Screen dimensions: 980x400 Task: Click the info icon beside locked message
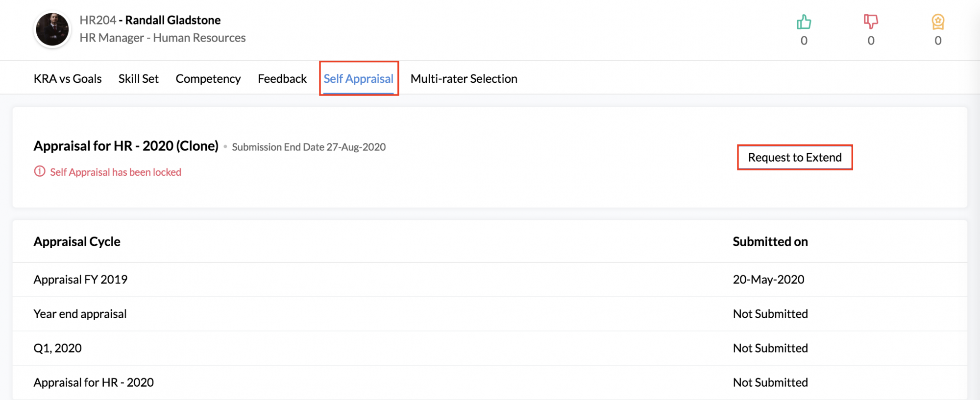pyautogui.click(x=40, y=171)
